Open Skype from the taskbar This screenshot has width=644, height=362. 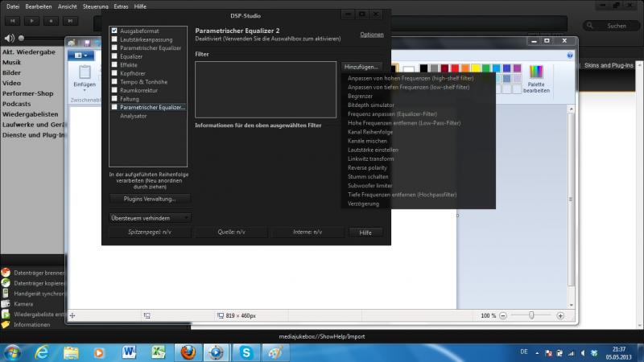click(245, 352)
